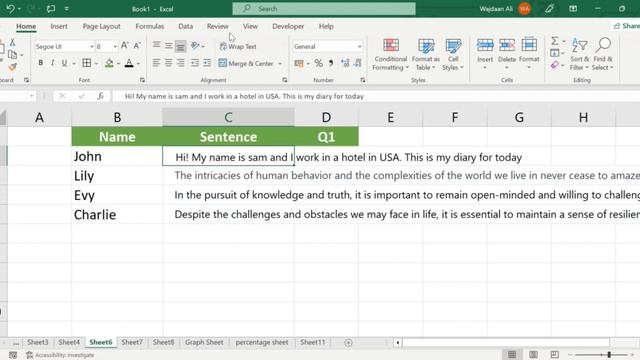
Task: Click the Clear eraser icon
Action: [554, 65]
